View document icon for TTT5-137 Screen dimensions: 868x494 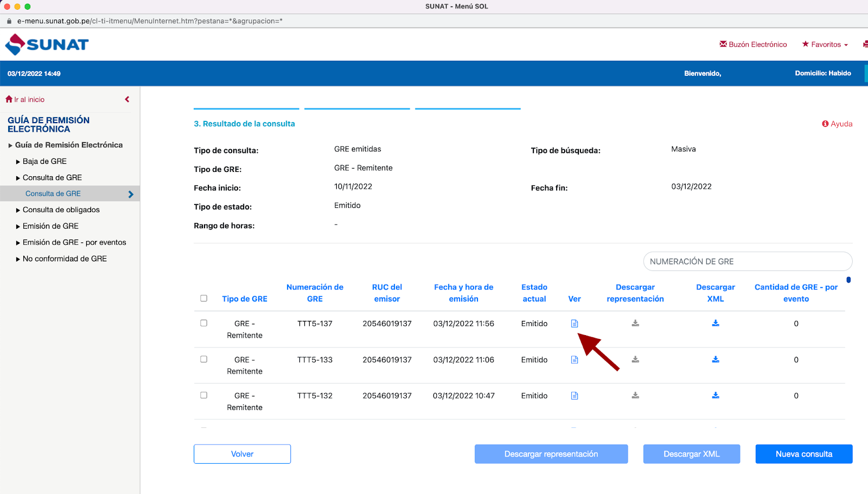[x=575, y=324]
